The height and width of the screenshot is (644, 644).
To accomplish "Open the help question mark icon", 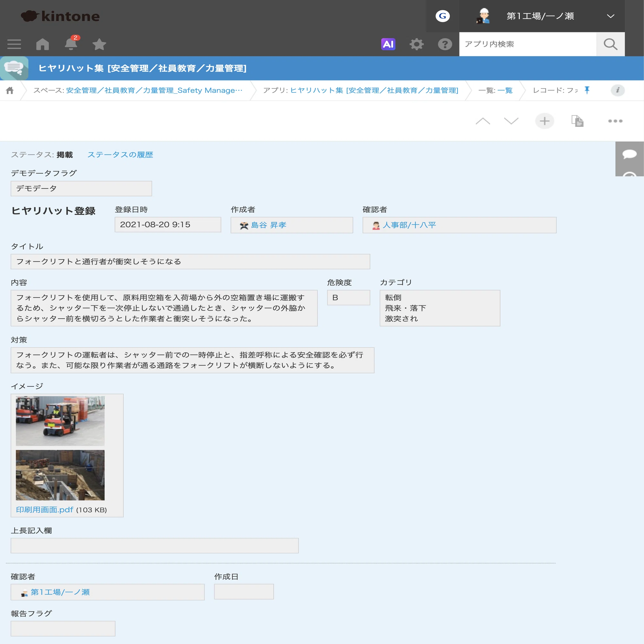I will pos(445,44).
